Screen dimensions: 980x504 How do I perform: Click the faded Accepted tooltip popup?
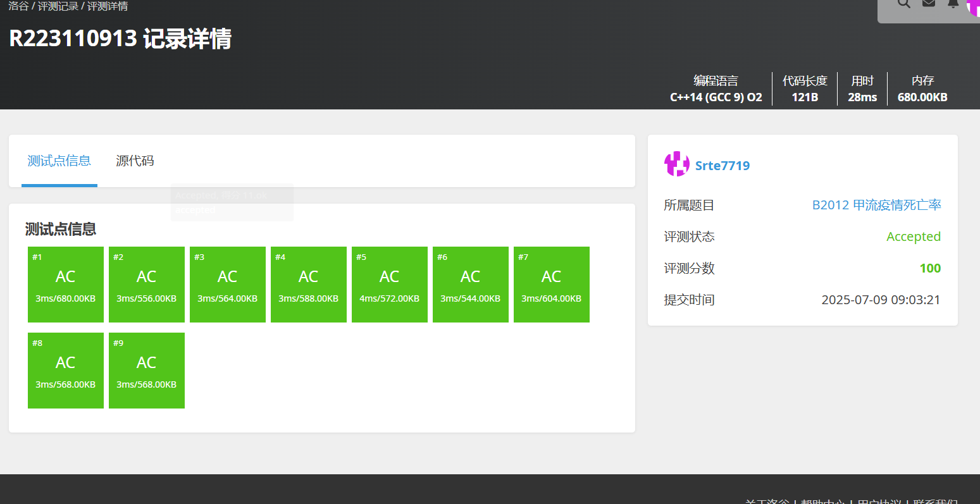click(x=232, y=202)
